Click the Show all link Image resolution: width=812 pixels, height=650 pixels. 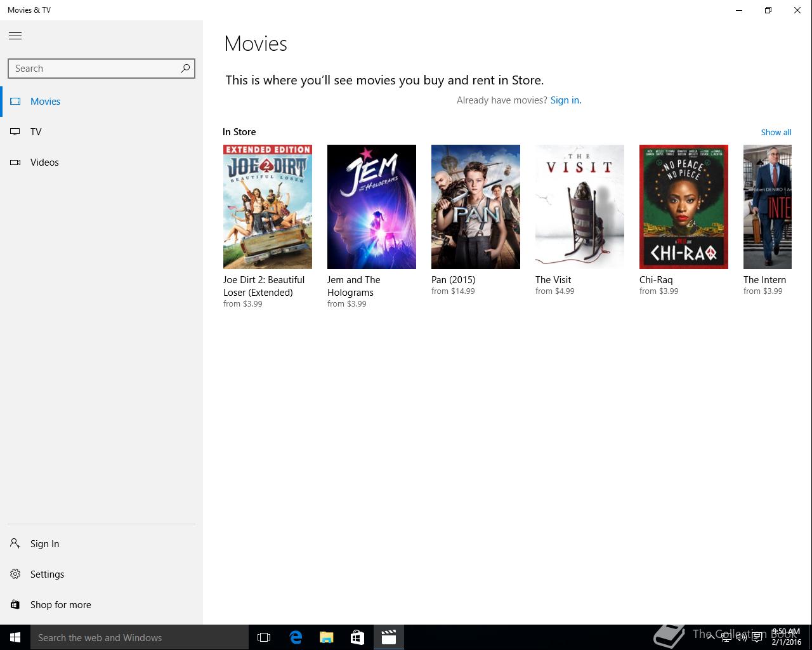[776, 132]
